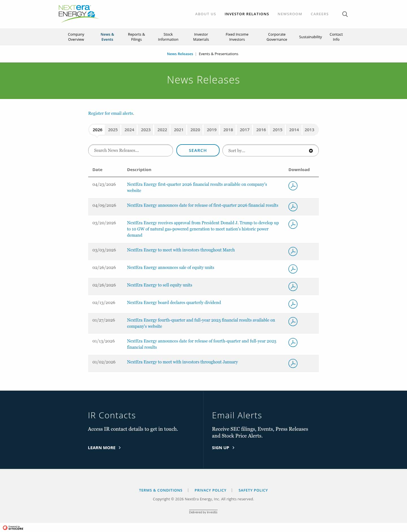Screen dimensions: 407x532
Task: Go to Events & Presentations
Action: tap(218, 54)
